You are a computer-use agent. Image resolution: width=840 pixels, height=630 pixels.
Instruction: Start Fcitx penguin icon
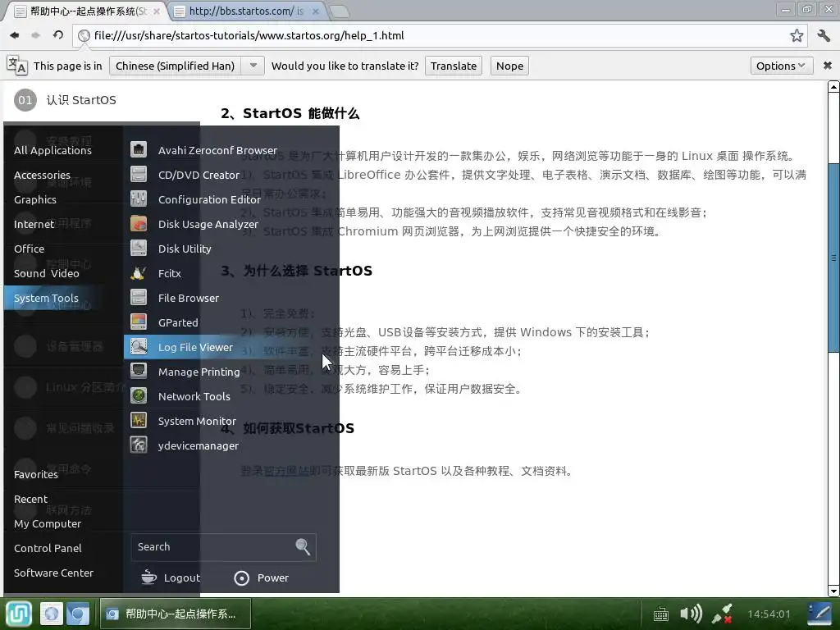tap(138, 272)
